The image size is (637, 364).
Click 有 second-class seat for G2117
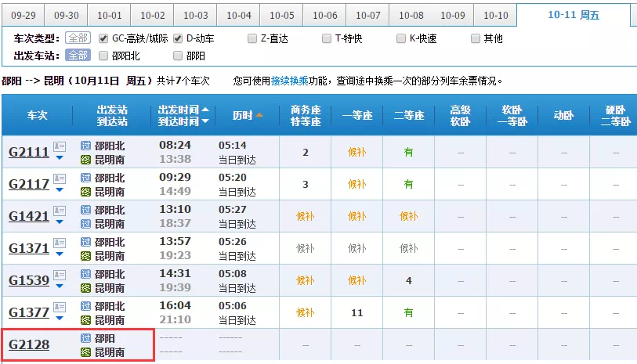(409, 184)
